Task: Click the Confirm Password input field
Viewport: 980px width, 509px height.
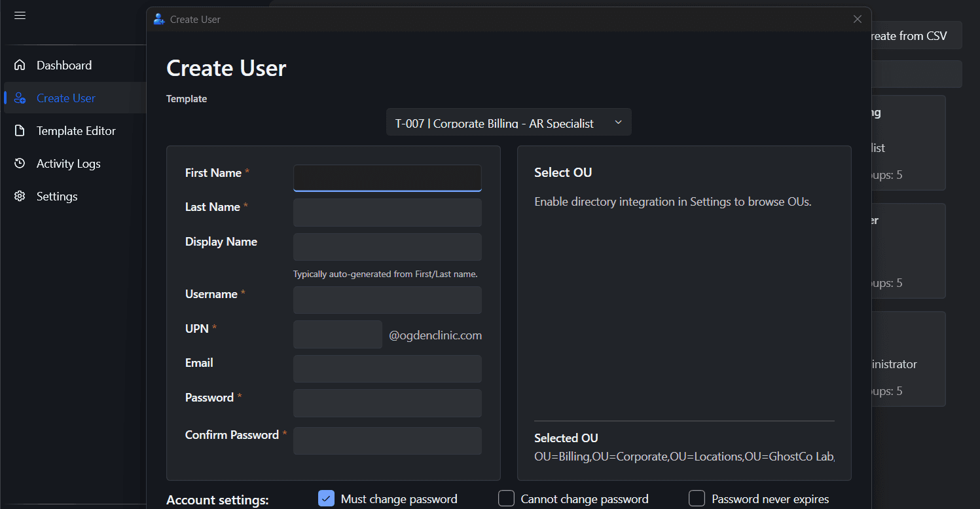Action: pyautogui.click(x=388, y=441)
